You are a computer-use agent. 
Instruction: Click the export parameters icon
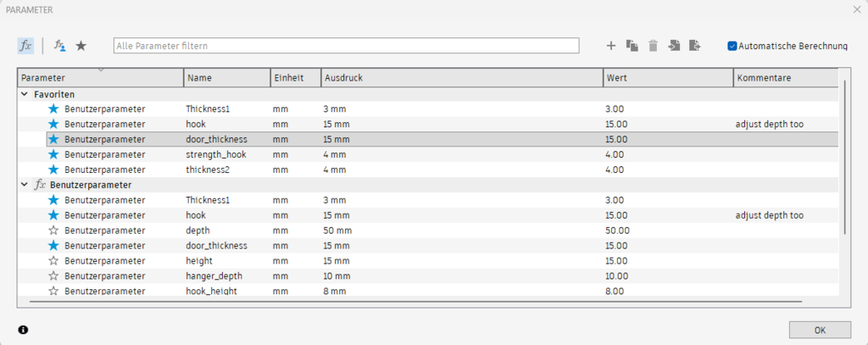pyautogui.click(x=695, y=46)
